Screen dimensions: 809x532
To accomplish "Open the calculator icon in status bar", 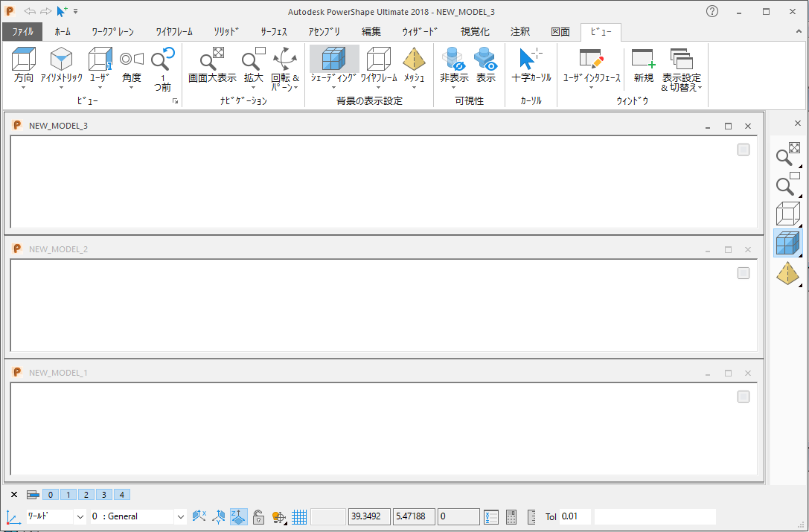I will coord(511,516).
